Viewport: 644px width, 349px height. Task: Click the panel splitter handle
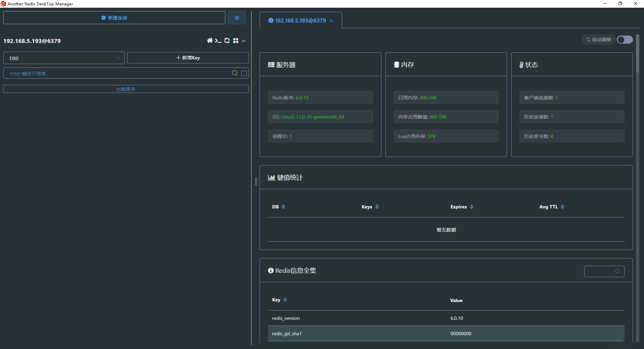pos(256,182)
